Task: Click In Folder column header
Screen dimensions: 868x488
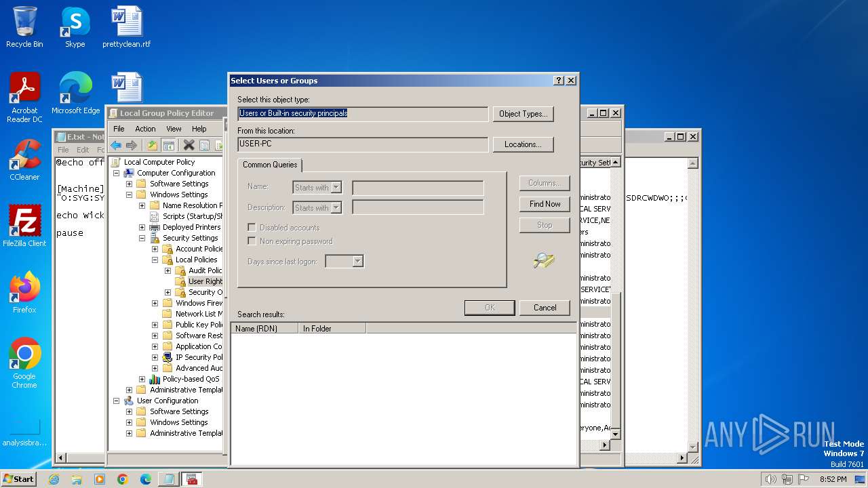Action: (x=332, y=329)
